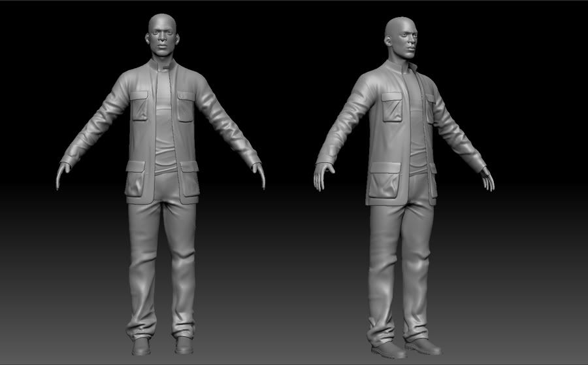Select the front-facing model's shoes
Screen dimensions: 588x365
[142, 345]
